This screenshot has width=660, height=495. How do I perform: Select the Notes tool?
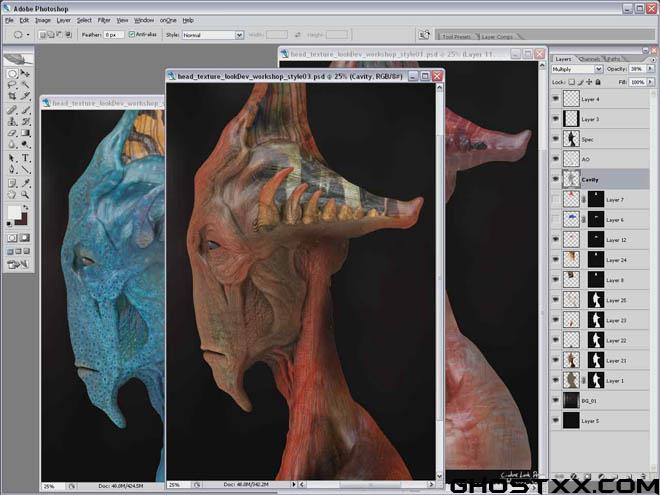(12, 184)
